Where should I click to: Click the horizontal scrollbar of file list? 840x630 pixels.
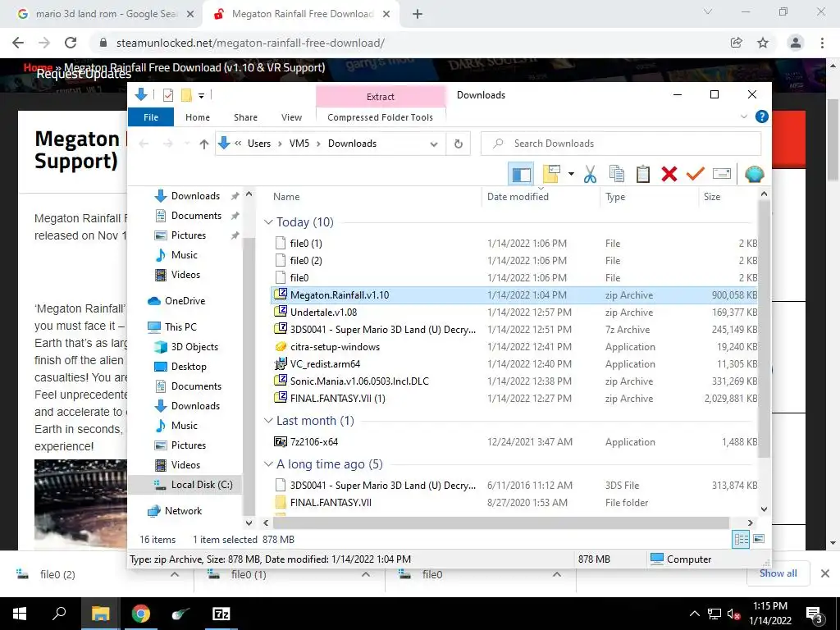[500, 523]
